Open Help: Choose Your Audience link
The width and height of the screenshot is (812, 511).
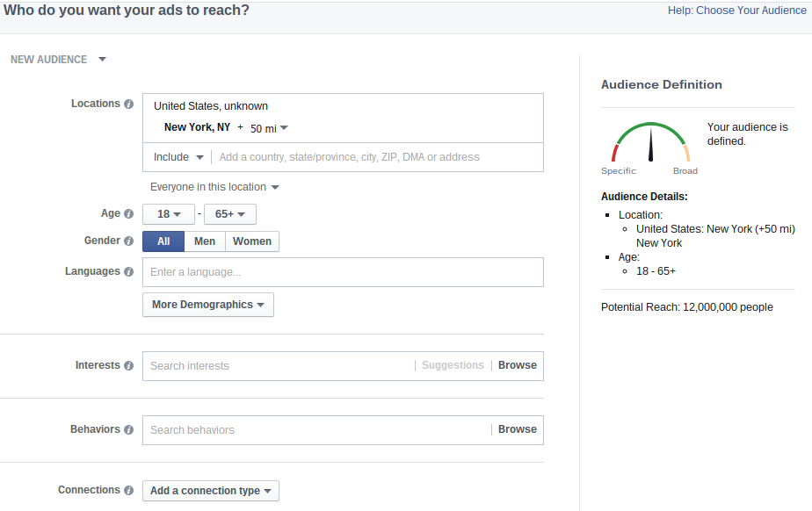(736, 11)
